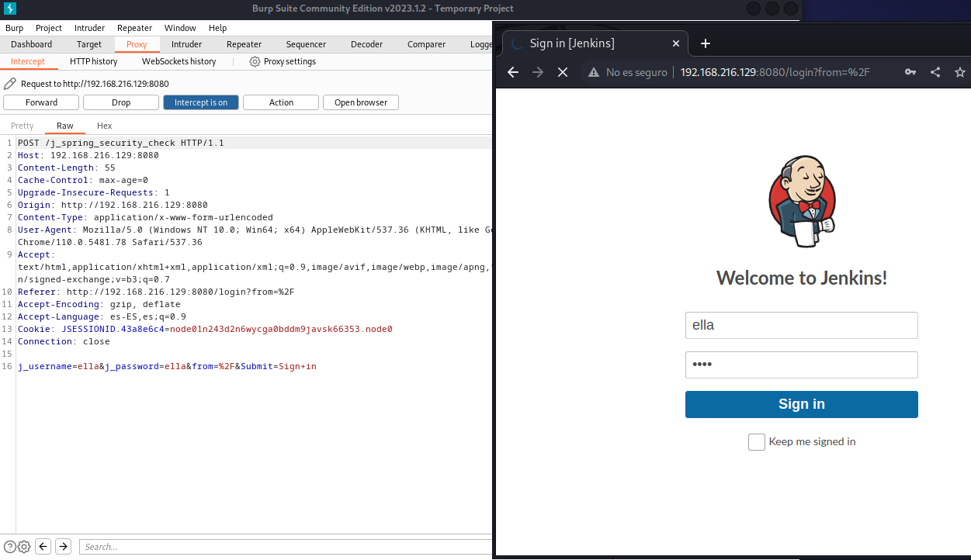
Task: Open the Help menu
Action: coord(217,28)
